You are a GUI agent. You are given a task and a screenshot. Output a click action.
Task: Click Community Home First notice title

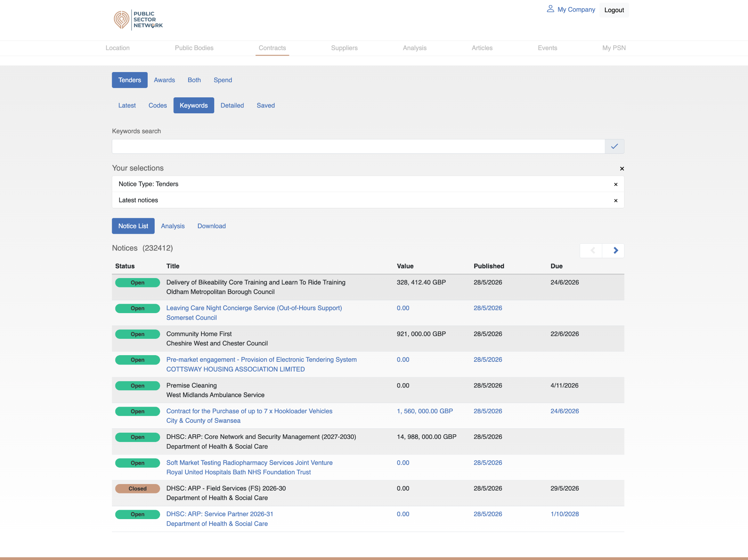(x=199, y=334)
